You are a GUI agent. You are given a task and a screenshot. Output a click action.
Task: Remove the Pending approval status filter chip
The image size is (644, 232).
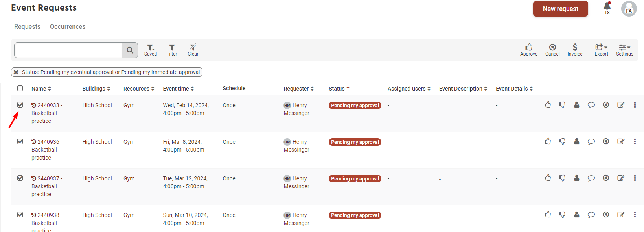(16, 72)
